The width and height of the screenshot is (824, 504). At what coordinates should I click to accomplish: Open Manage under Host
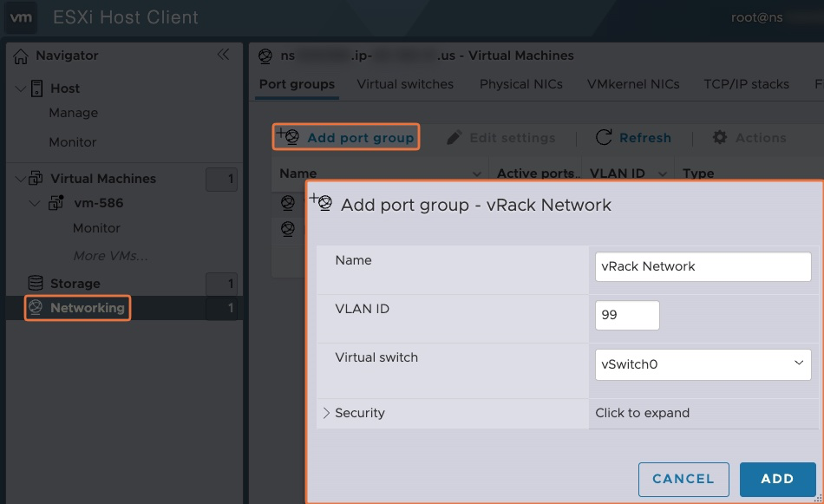(x=73, y=113)
